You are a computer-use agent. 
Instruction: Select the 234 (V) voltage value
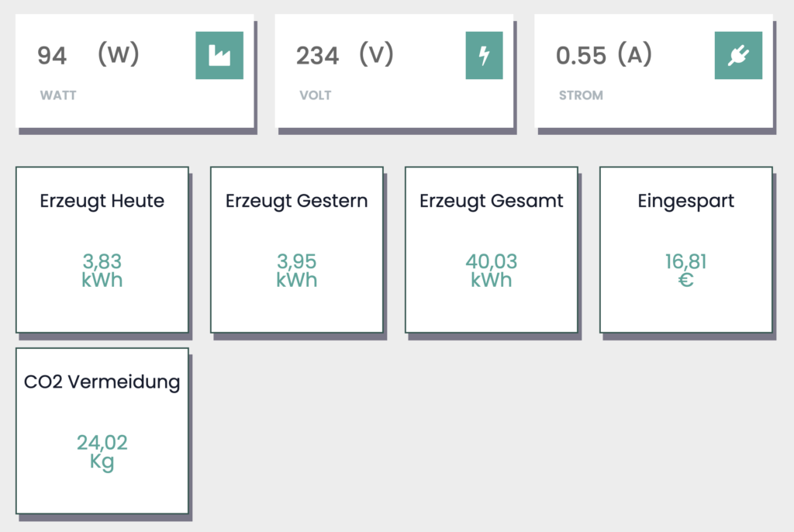(345, 55)
